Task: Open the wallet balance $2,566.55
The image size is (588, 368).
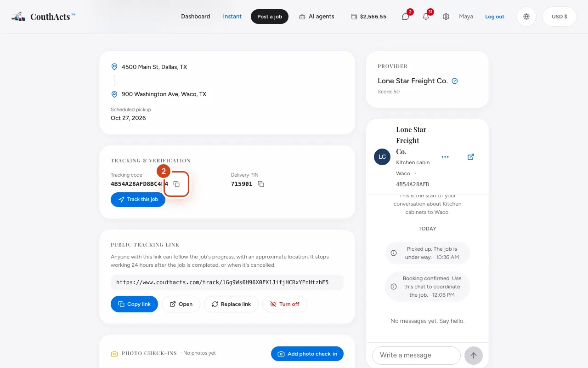Action: [368, 17]
